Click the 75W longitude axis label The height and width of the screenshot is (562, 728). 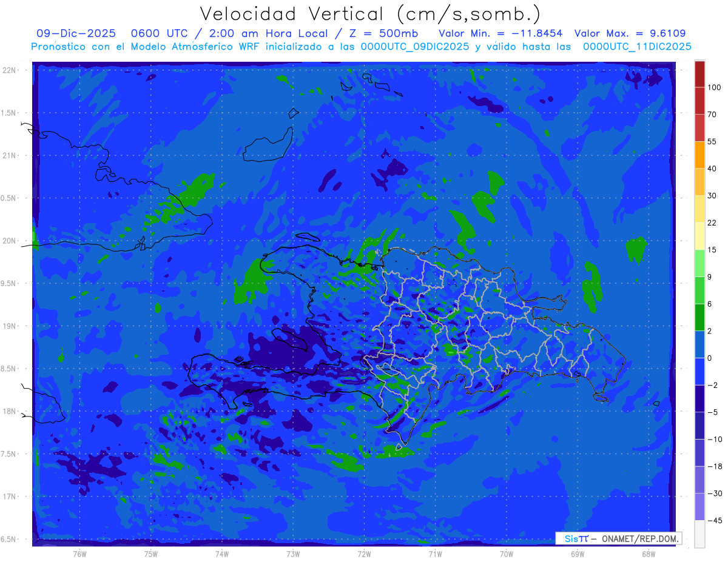point(151,554)
